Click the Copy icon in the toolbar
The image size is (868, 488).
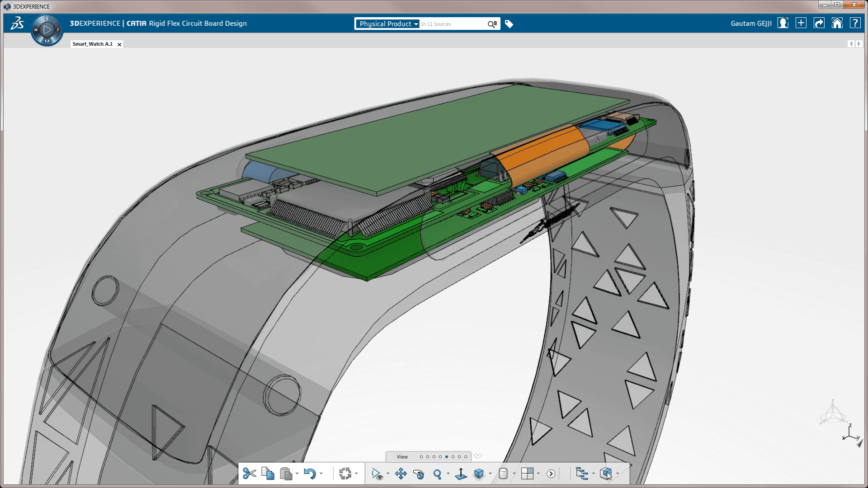point(268,474)
